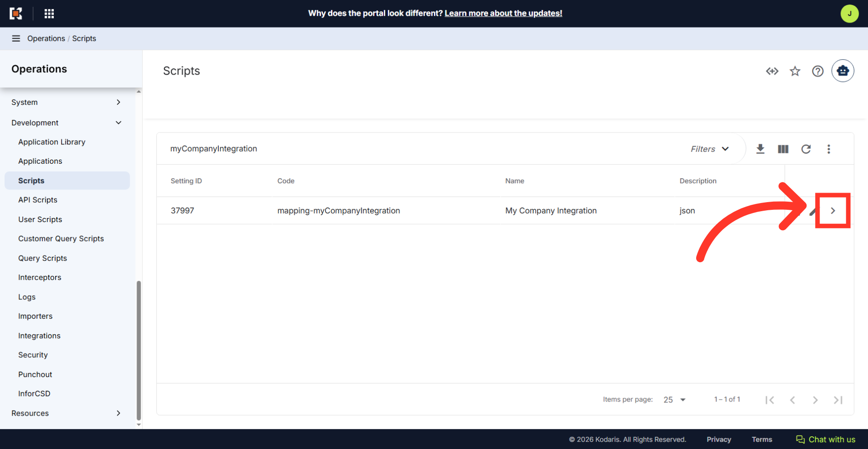Open Application Library in sidebar
The width and height of the screenshot is (868, 449).
[52, 142]
